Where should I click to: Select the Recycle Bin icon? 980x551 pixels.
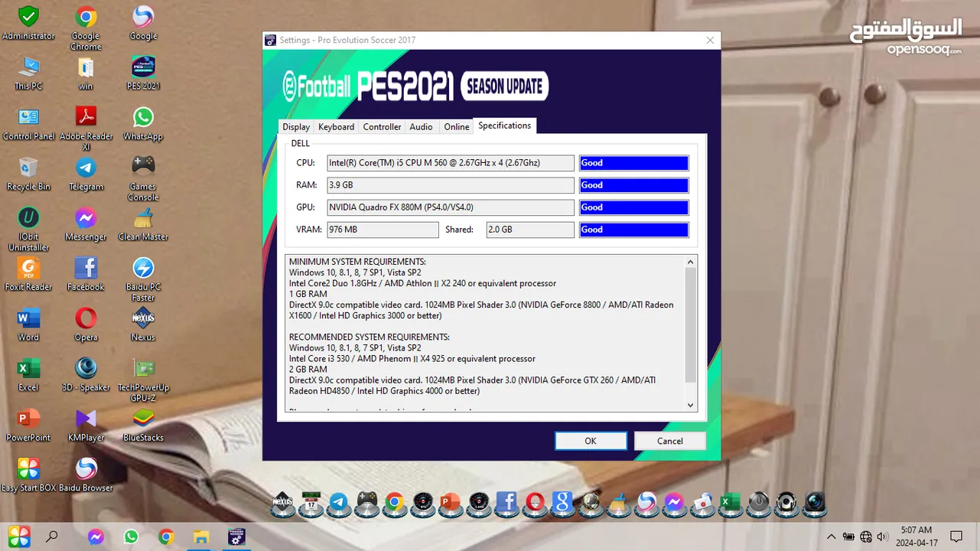click(x=28, y=174)
